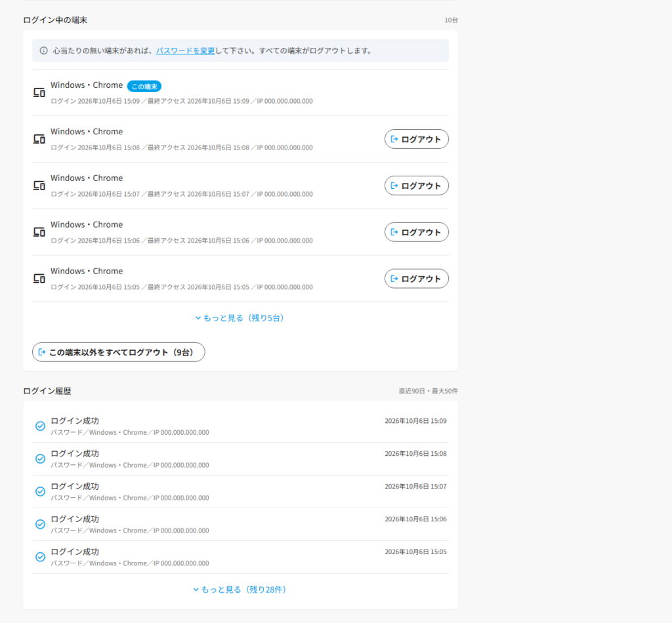
Task: Click the 10台 device count
Action: [x=451, y=20]
